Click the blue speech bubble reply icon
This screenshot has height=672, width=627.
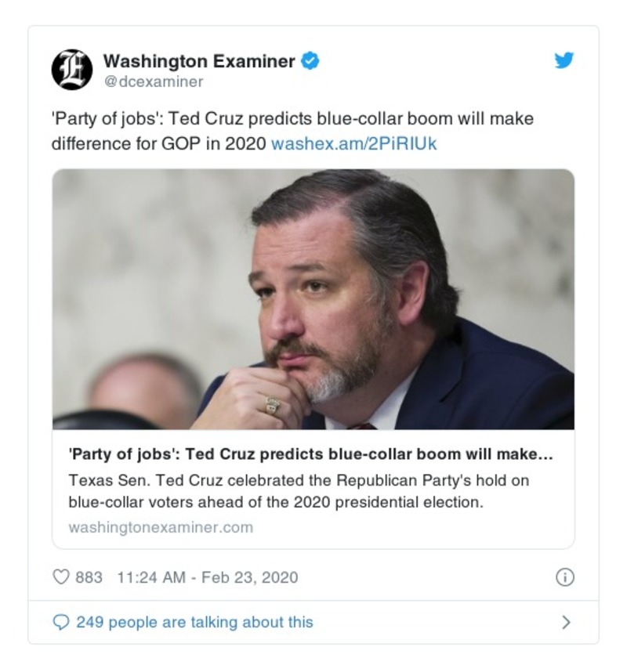60,622
